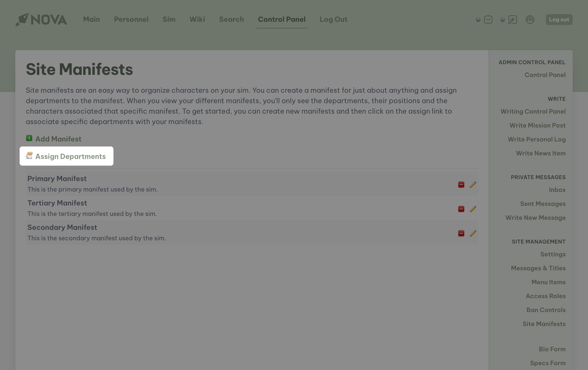Edit Primary Manifest using pencil icon
The image size is (588, 370).
(x=473, y=185)
